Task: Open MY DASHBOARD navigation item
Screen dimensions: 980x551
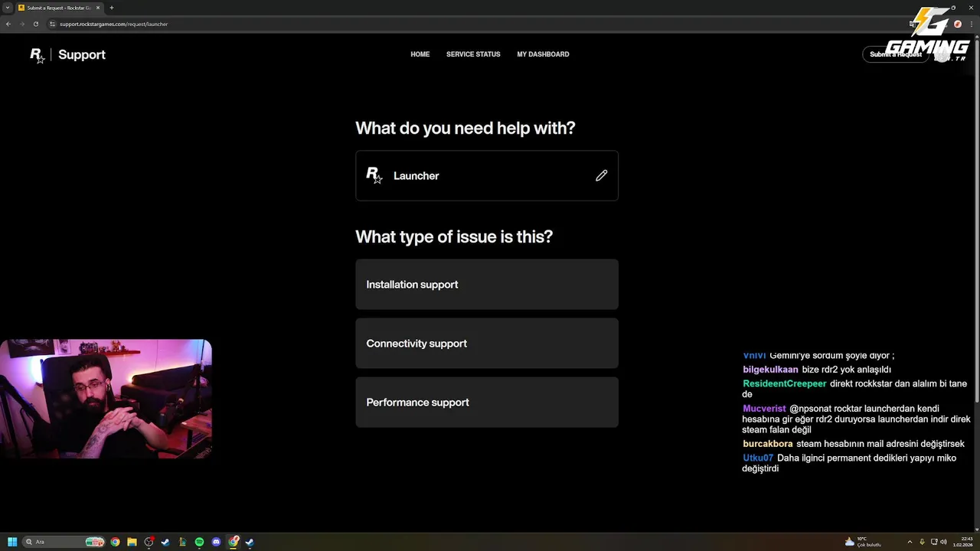Action: click(543, 54)
